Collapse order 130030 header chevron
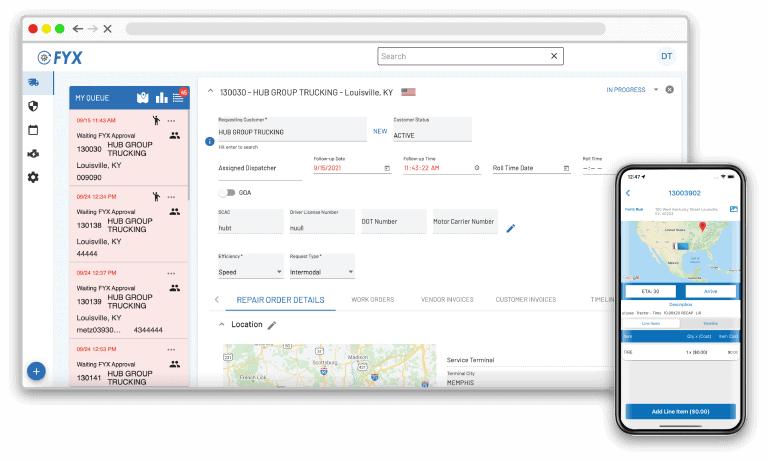The width and height of the screenshot is (768, 461). point(211,91)
